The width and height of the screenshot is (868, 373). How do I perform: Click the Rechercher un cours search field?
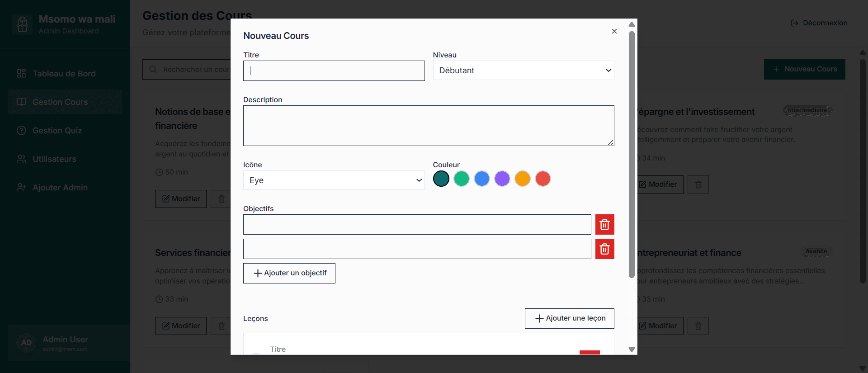[187, 70]
